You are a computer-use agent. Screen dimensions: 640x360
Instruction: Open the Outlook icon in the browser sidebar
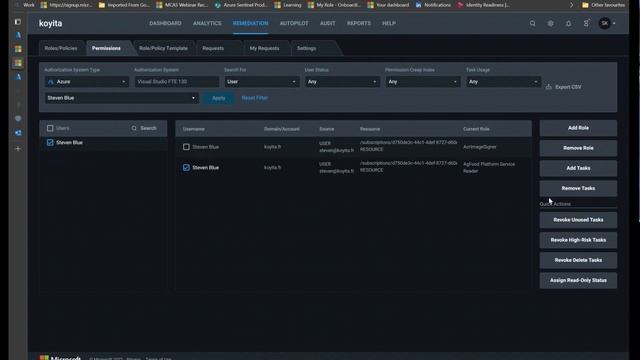18,133
